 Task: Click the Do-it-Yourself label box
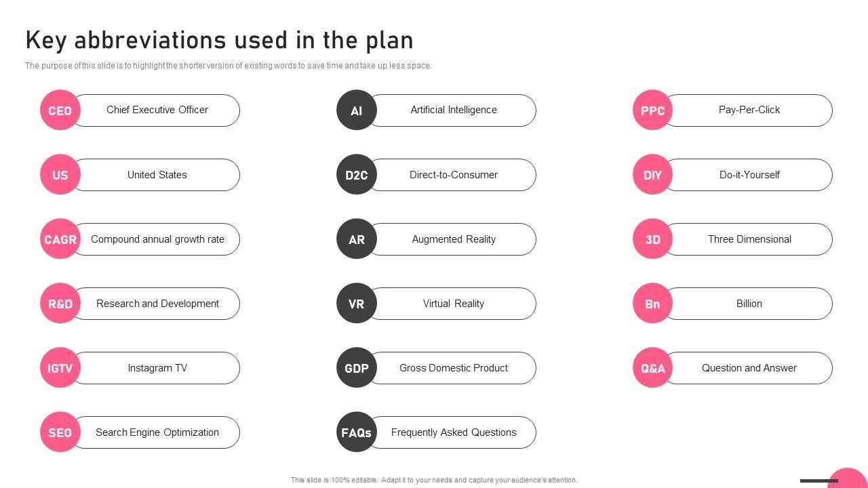[749, 175]
